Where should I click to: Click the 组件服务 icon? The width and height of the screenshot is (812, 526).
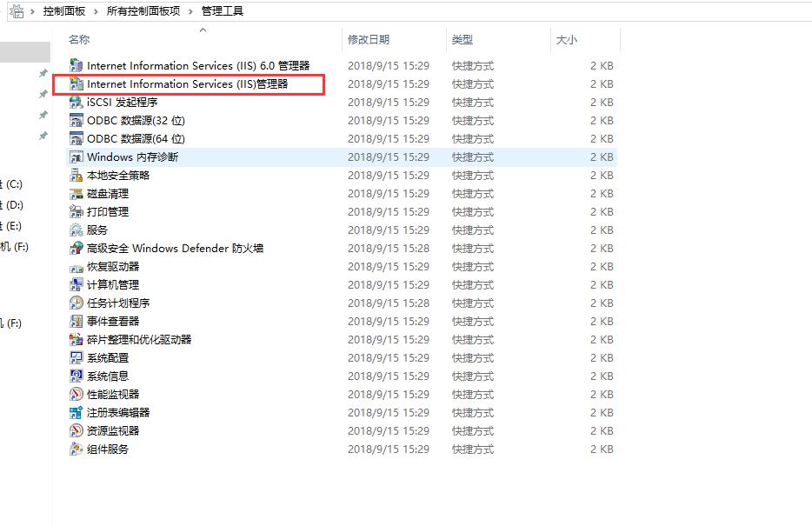tap(77, 449)
